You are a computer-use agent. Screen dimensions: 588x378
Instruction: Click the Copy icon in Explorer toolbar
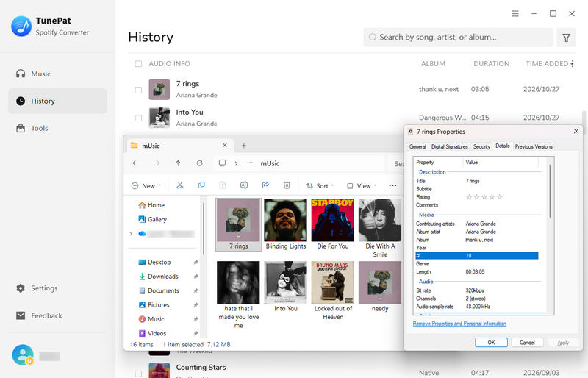point(201,185)
